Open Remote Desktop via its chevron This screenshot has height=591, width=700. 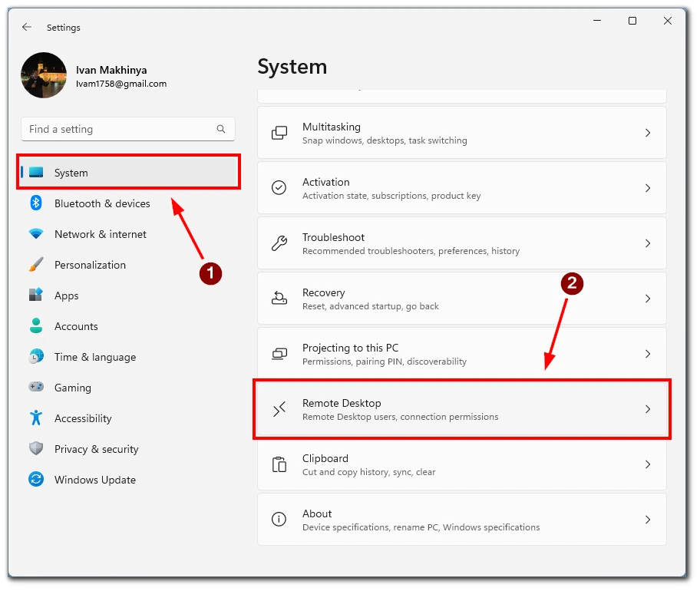pos(647,409)
